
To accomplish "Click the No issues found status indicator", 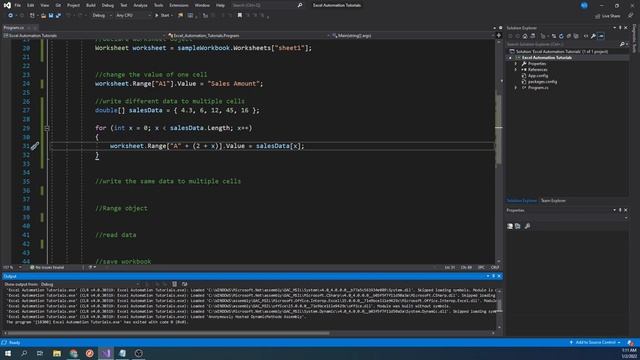I will pos(47,268).
